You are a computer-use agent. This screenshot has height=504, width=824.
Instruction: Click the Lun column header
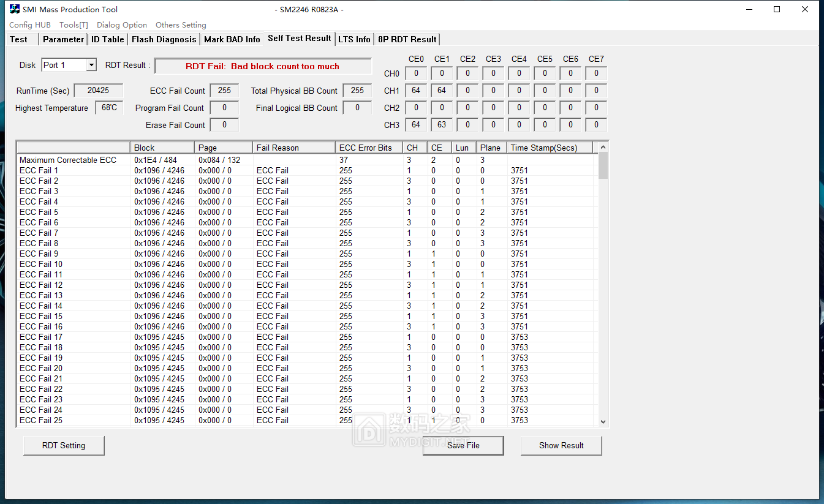[x=464, y=148]
